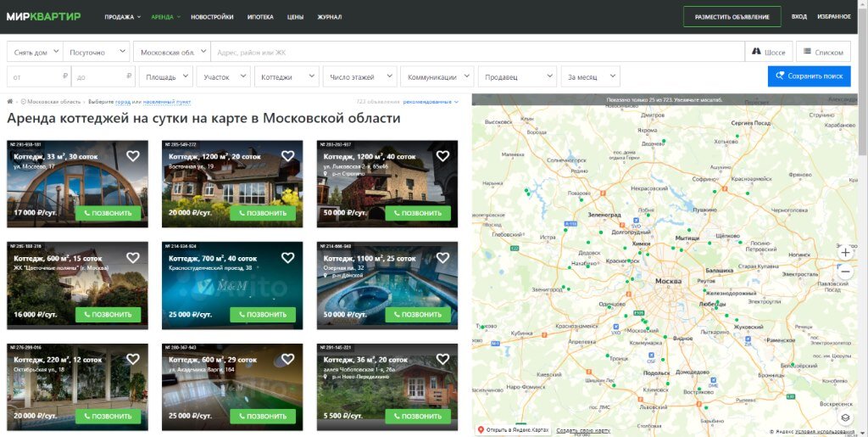Open the Ипотека page
868x437 pixels.
pos(260,17)
